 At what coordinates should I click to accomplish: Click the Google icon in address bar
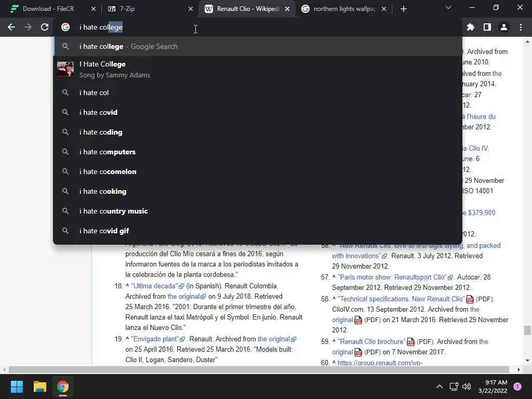[x=65, y=27]
